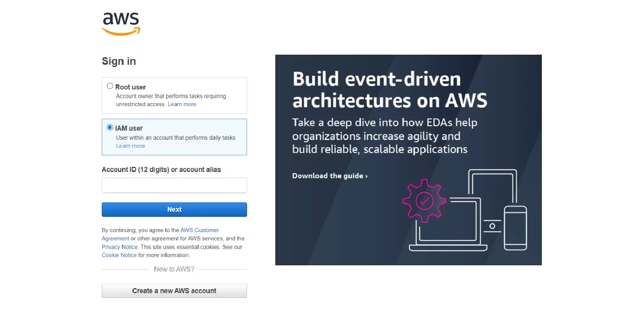The height and width of the screenshot is (316, 644).
Task: Click the EDAs description paragraph in banner
Action: (385, 136)
